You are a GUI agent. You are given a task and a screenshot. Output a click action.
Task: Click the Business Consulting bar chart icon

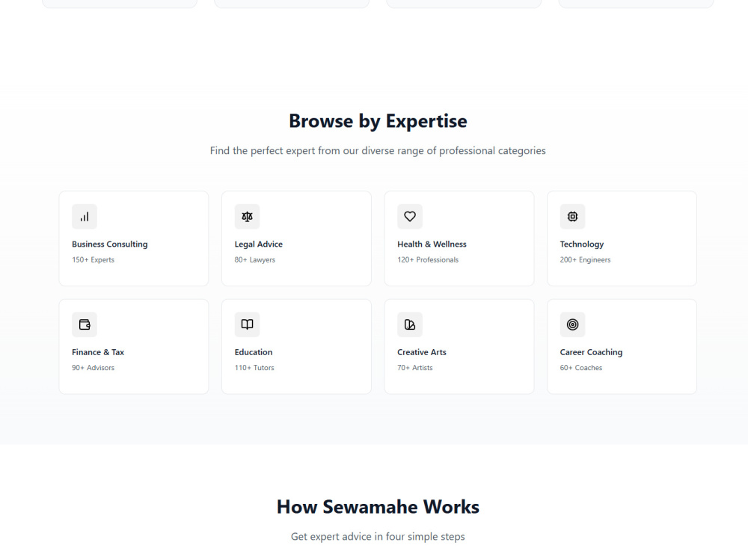(x=85, y=217)
